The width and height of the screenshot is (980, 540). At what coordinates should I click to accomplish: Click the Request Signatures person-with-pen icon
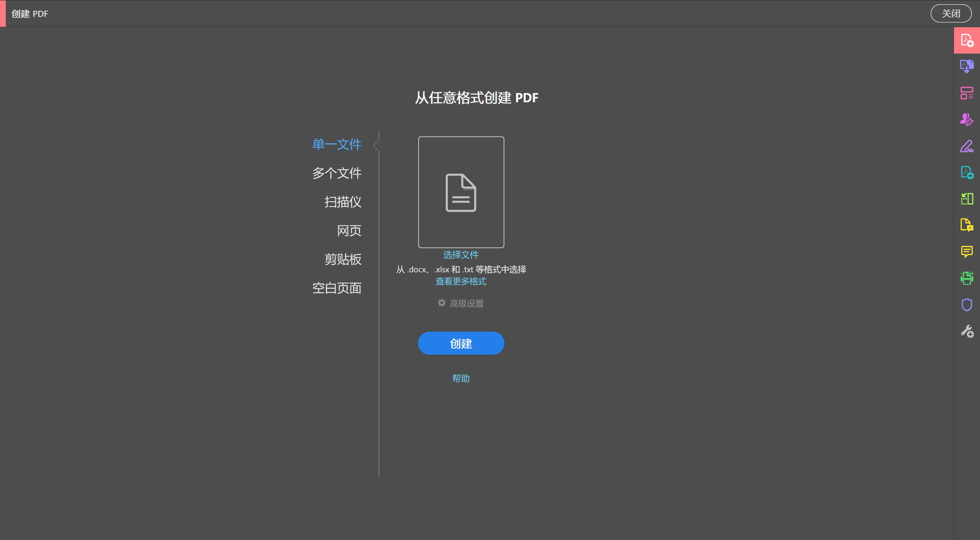[967, 119]
